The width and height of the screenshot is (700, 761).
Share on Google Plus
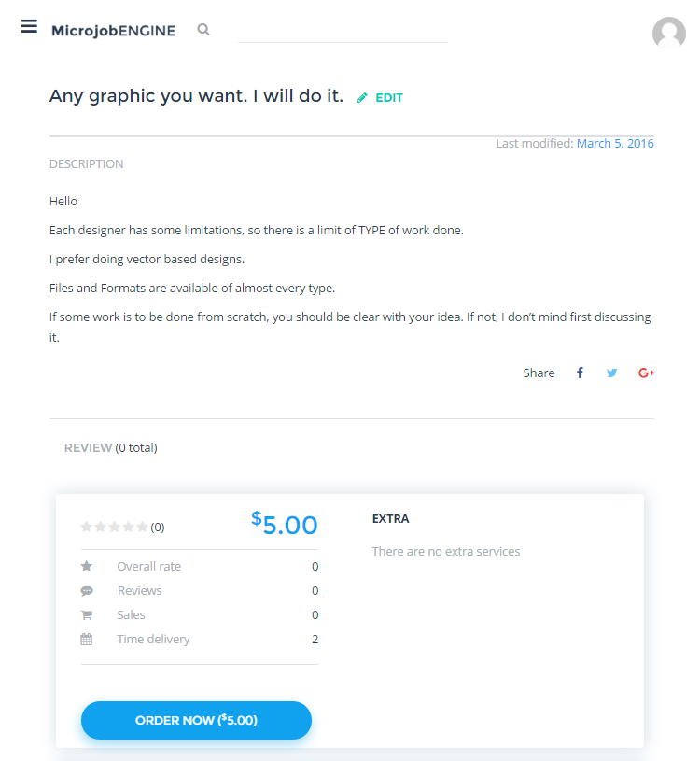point(646,373)
